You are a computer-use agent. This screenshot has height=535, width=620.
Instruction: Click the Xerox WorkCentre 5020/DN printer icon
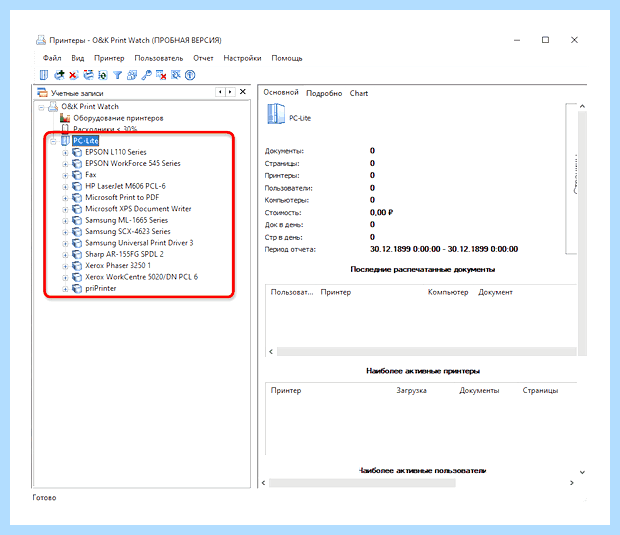(77, 277)
